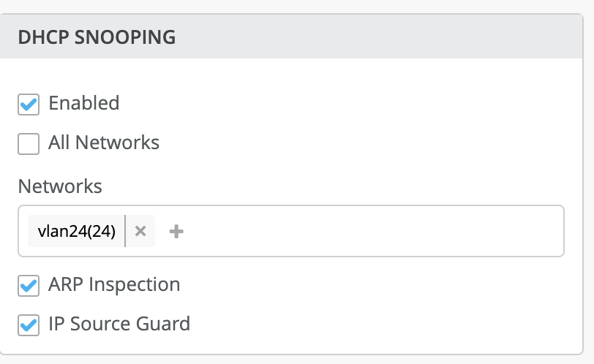Click the Enabled label text
The height and width of the screenshot is (364, 594).
coord(83,103)
